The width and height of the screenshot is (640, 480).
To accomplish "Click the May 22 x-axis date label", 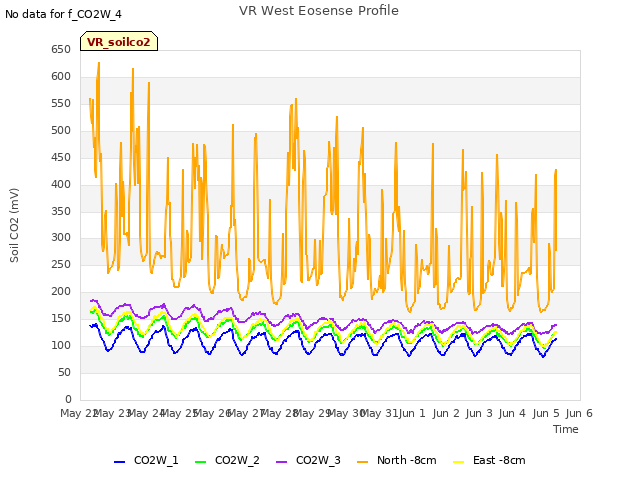I will (79, 413).
